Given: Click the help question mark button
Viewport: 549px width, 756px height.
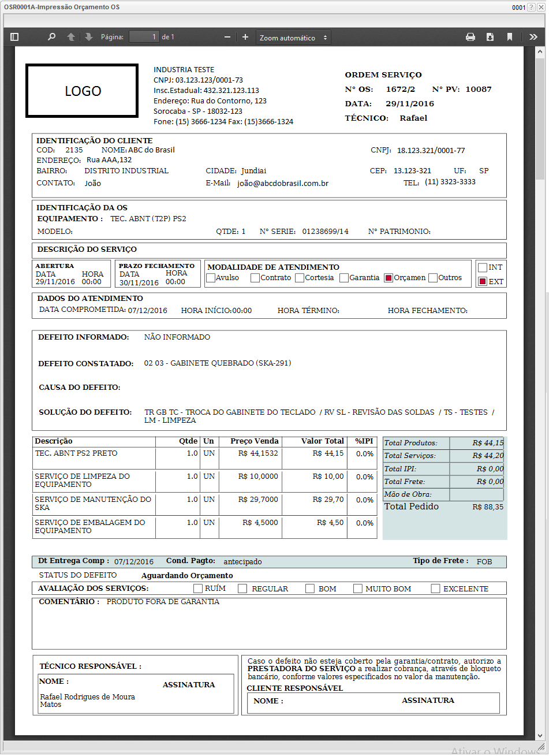Looking at the screenshot, I should pyautogui.click(x=532, y=8).
